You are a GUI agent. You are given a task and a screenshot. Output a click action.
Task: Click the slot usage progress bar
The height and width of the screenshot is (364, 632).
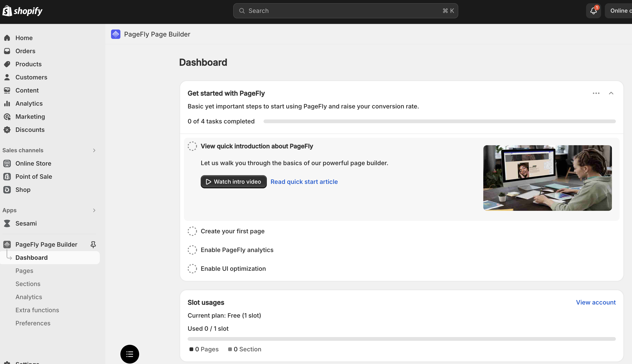(402, 339)
